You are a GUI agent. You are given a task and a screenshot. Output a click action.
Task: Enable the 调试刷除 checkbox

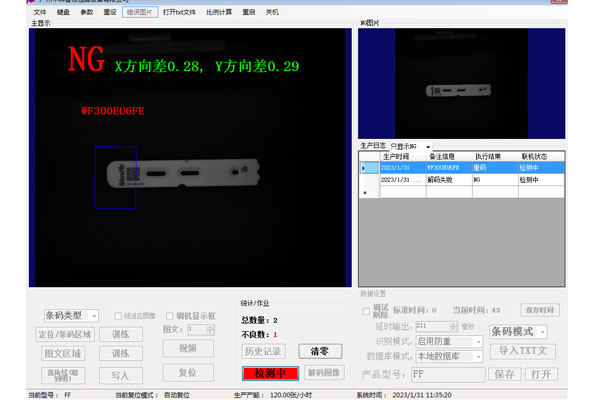point(366,310)
